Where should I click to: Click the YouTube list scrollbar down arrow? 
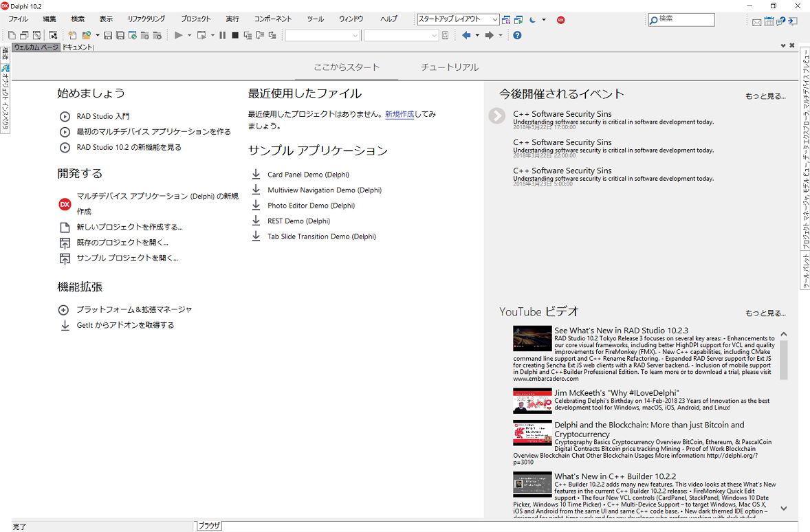(784, 508)
